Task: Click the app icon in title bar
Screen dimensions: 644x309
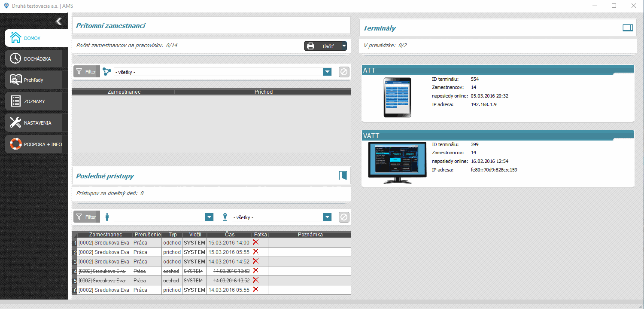Action: (6, 6)
